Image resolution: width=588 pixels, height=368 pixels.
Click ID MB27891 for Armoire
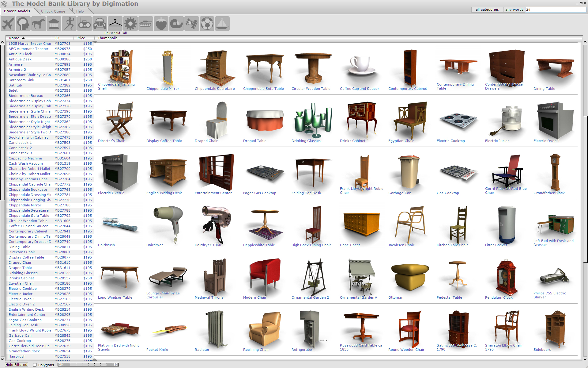coord(62,64)
